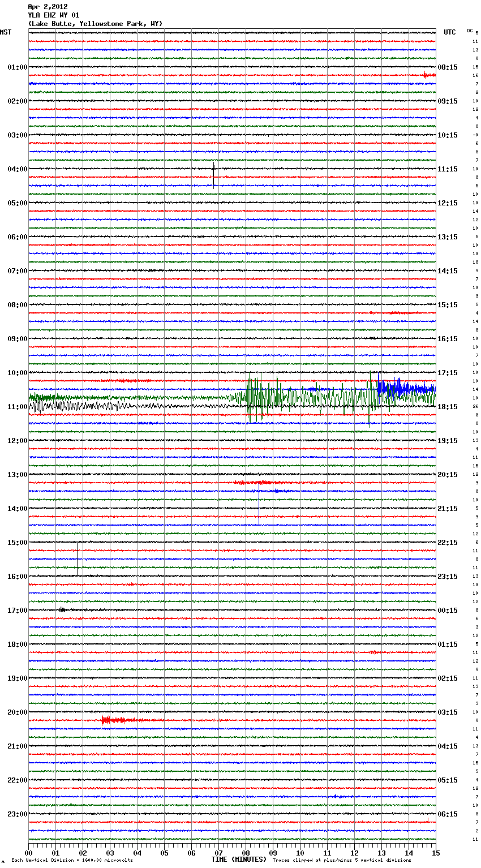The width and height of the screenshot is (481, 868).
Task: Select the '20:00' MST time label
Action: (x=18, y=712)
